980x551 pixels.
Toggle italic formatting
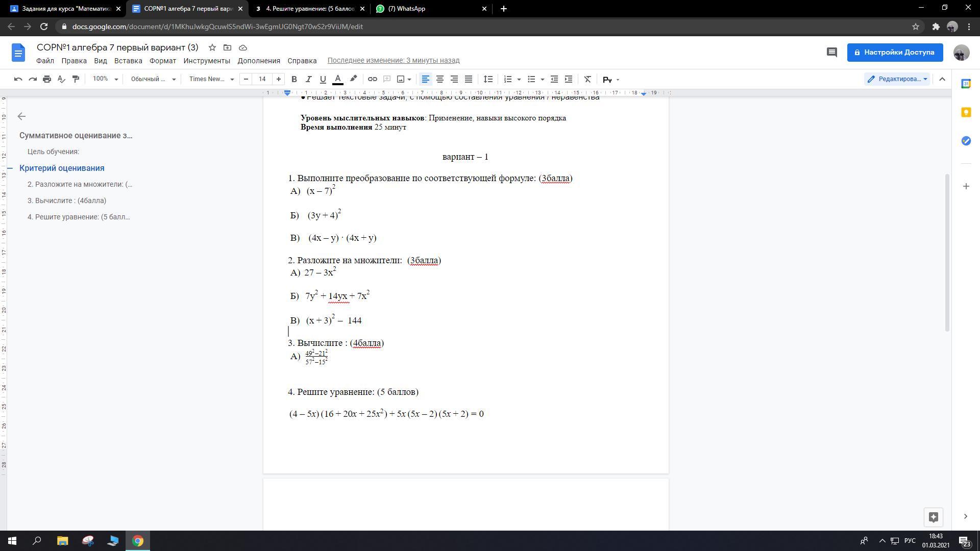[x=308, y=79]
